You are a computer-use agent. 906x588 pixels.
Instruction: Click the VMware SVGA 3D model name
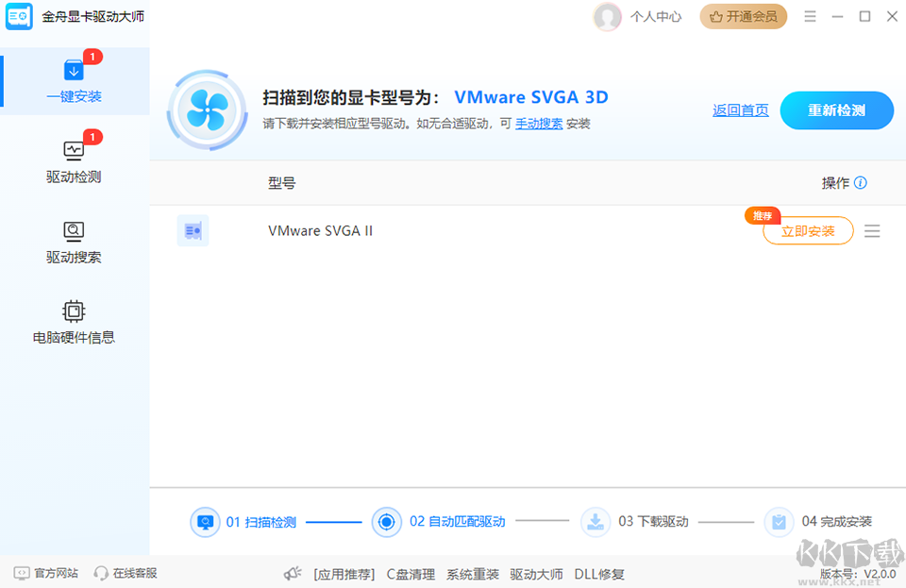[x=531, y=97]
